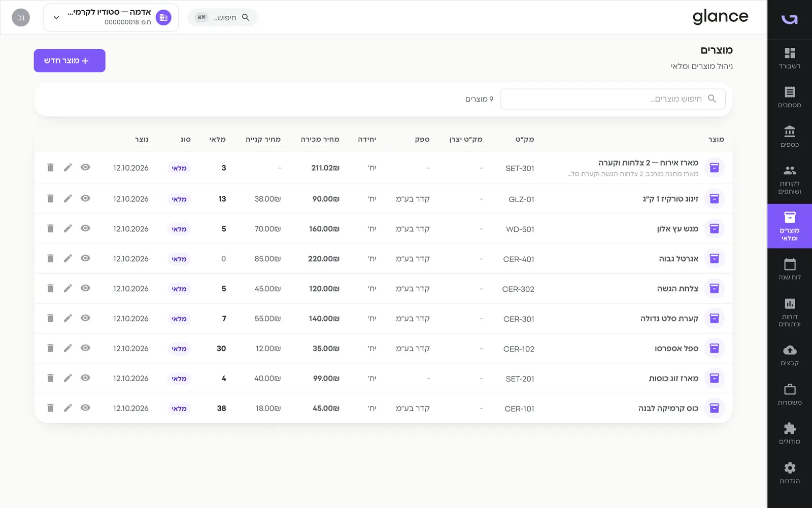The width and height of the screenshot is (812, 508).
Task: View product SET-301 with eye icon
Action: (85, 167)
